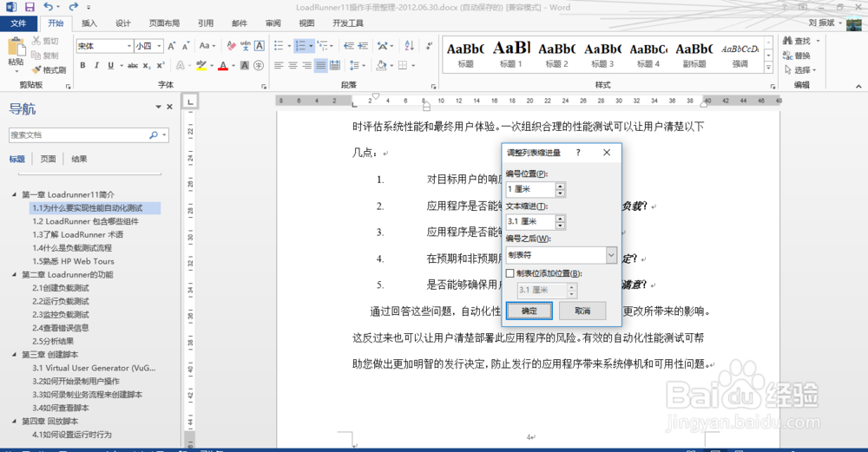The image size is (868, 452).
Task: Open the font name dropdown (宋体)
Action: click(129, 46)
